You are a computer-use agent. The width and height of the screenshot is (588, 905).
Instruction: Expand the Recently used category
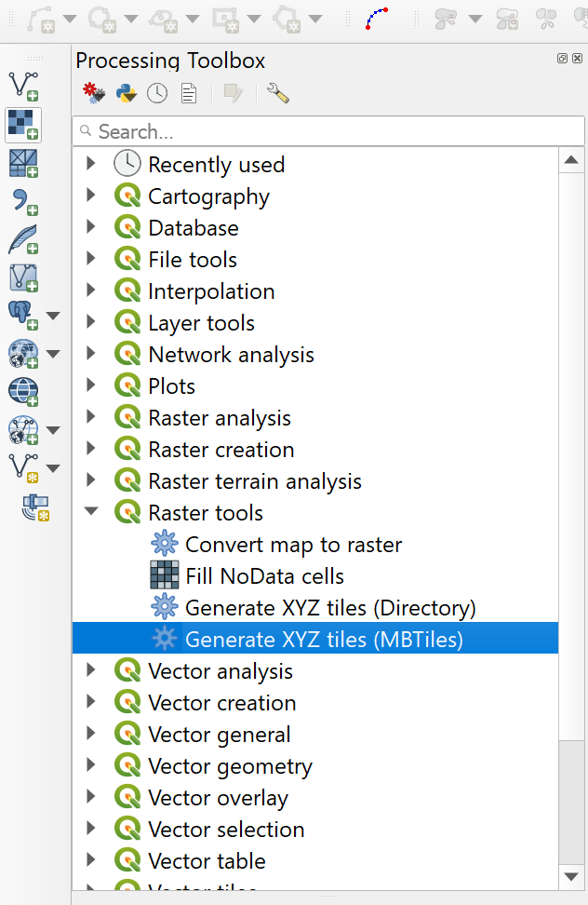pos(90,164)
